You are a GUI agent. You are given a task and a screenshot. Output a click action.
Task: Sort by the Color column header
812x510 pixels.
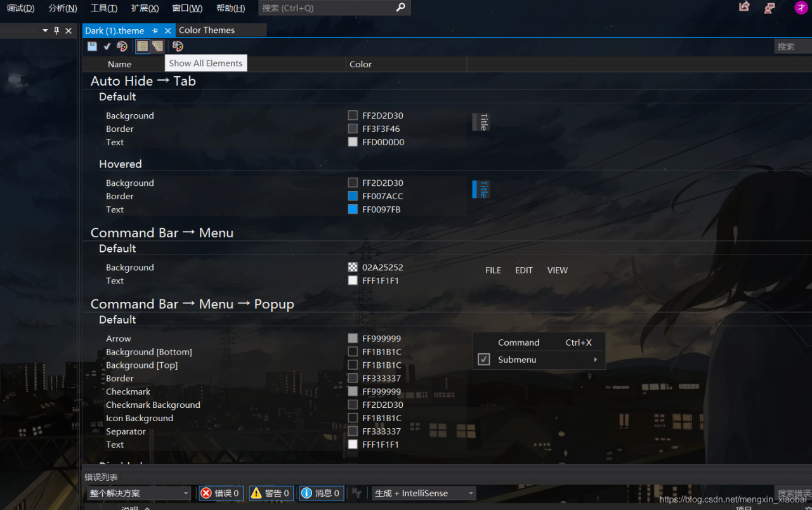click(360, 64)
